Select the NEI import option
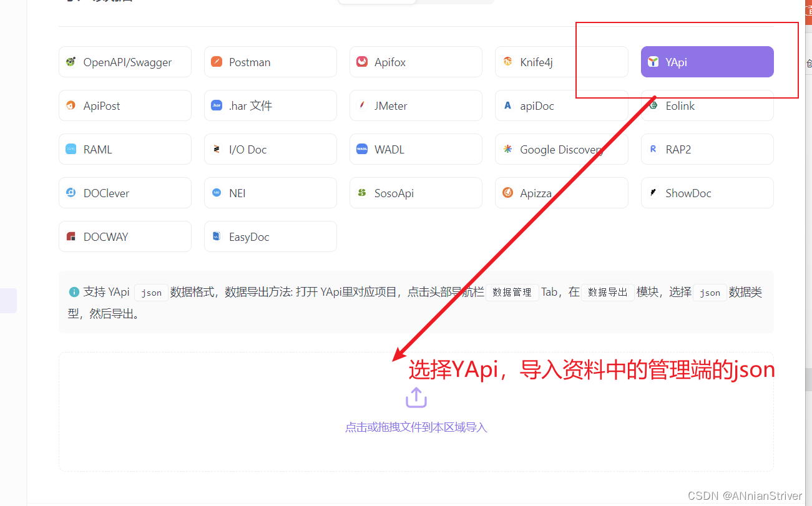The height and width of the screenshot is (506, 812). (270, 193)
